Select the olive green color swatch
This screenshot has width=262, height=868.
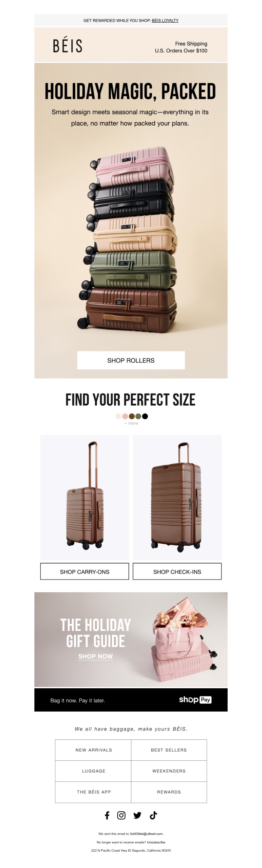click(x=138, y=416)
